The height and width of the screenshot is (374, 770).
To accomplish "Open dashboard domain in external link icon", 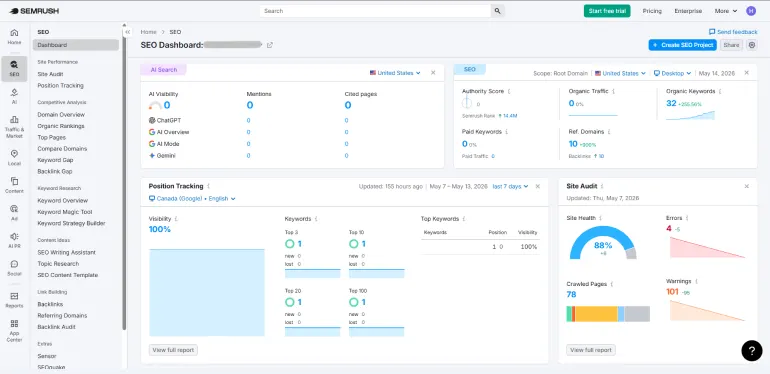I will pos(270,45).
